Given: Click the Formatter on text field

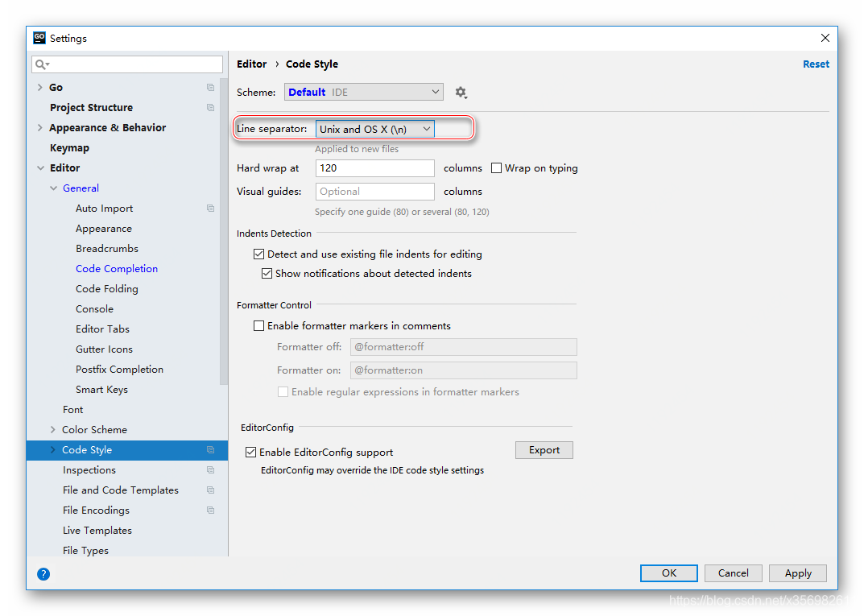Looking at the screenshot, I should click(464, 370).
